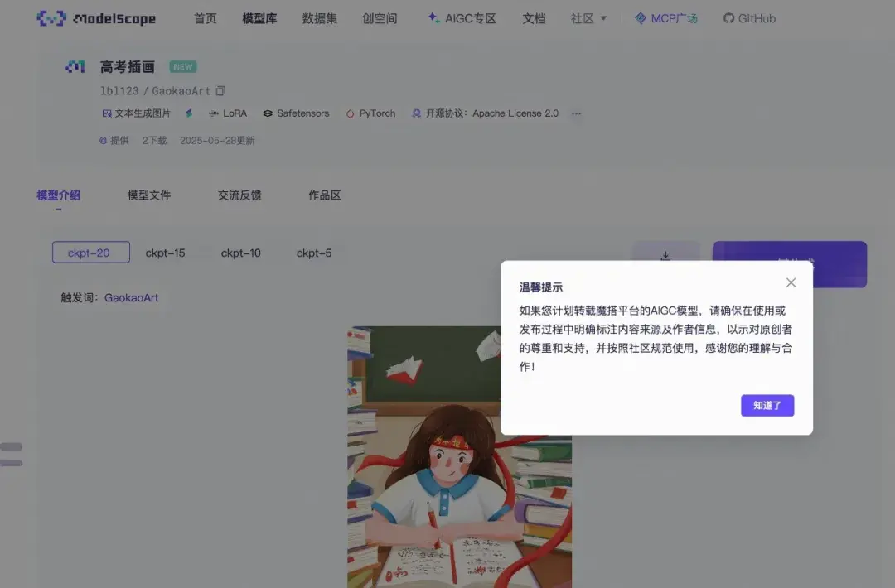This screenshot has height=588, width=895.
Task: Click the AIGC专区 sparkle icon
Action: [x=431, y=17]
